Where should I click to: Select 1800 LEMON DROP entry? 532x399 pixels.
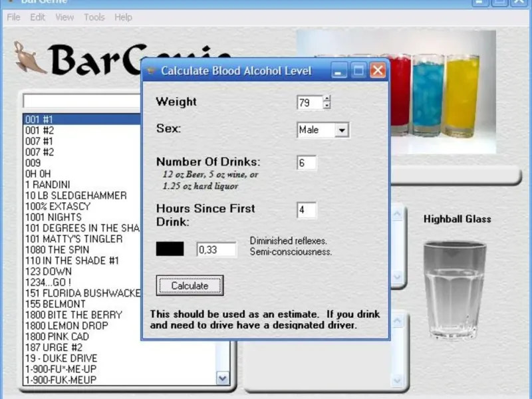[82, 326]
